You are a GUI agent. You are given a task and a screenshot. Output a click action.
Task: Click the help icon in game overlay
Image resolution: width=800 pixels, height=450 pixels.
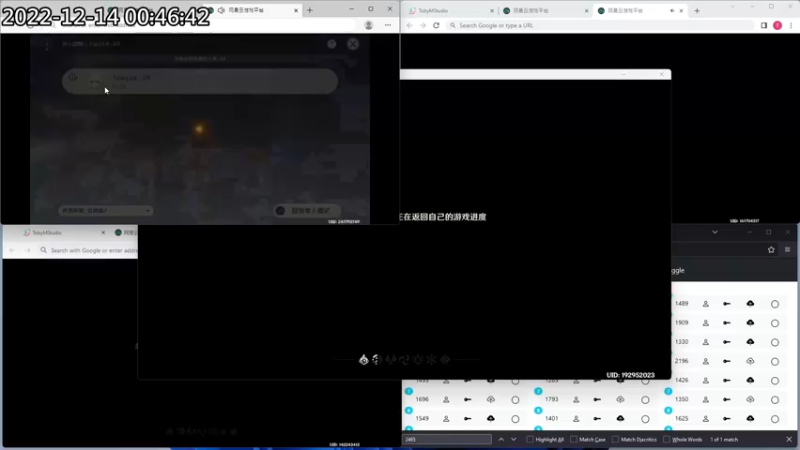click(x=332, y=44)
